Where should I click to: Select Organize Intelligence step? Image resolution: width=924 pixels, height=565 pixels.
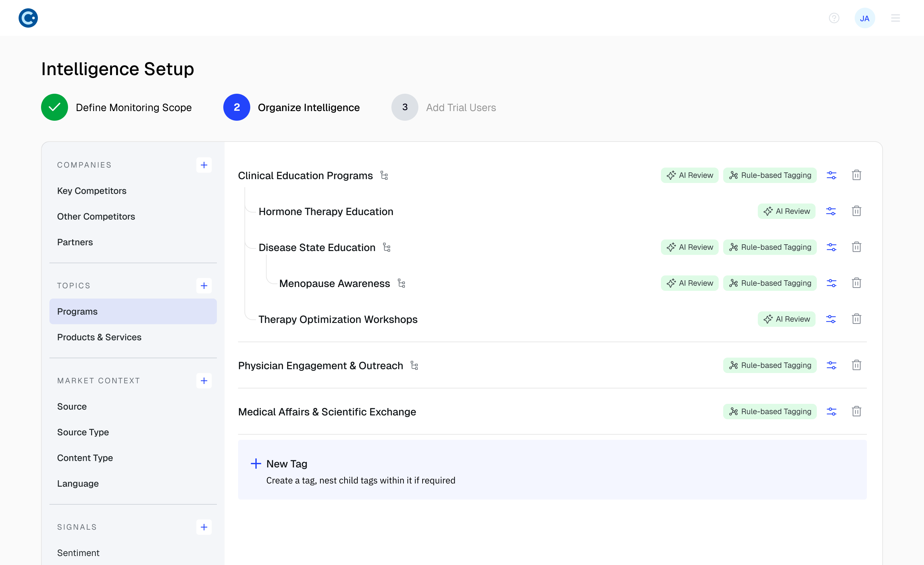coord(291,107)
